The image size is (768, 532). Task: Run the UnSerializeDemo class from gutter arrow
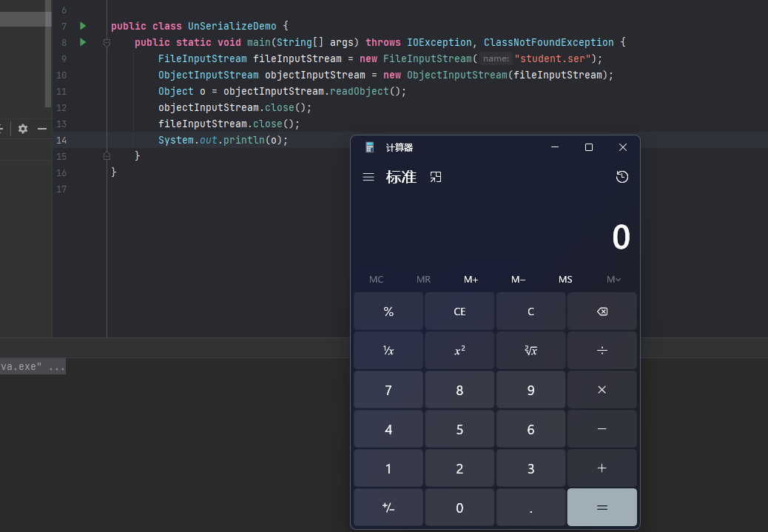click(83, 26)
